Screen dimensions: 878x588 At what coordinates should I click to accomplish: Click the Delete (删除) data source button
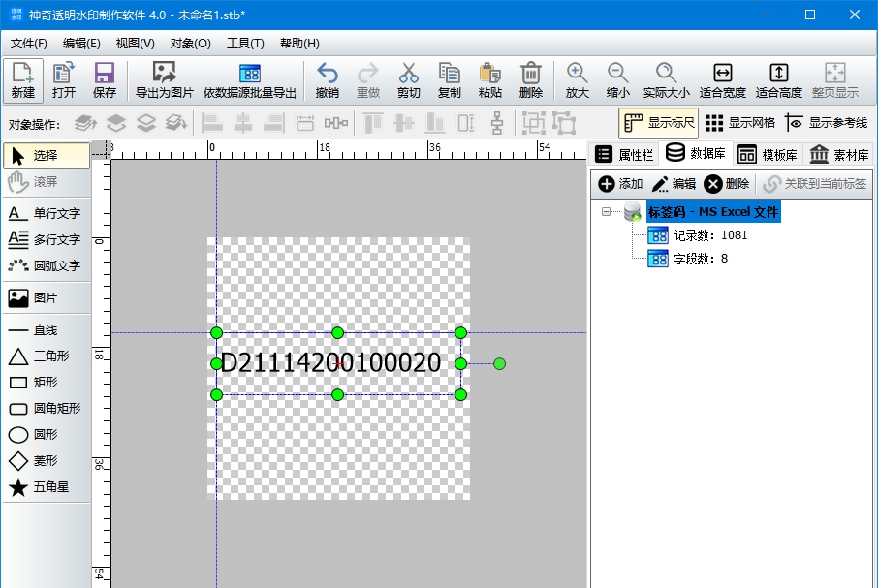click(726, 184)
